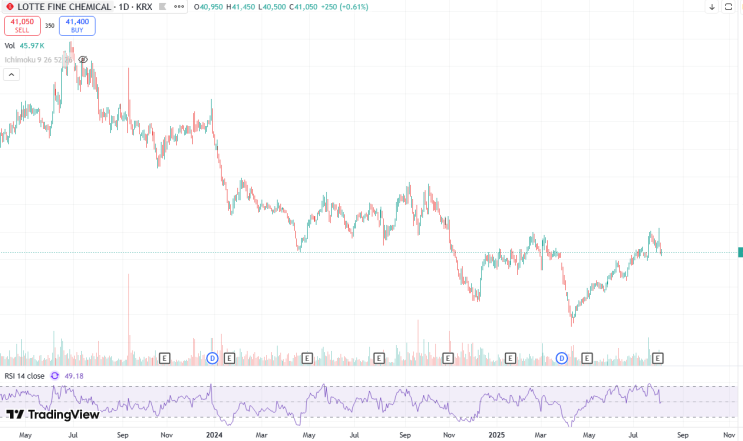Open the blue D dividend marker after Mar 2025
743x441 pixels.
click(x=562, y=358)
